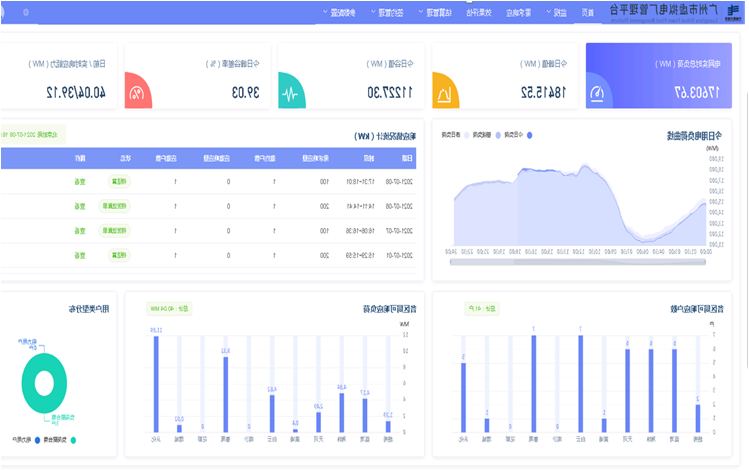Screen dimensions: 749x471
Task: Click the 40.04/39.12 response capacity value
Action: (76, 92)
